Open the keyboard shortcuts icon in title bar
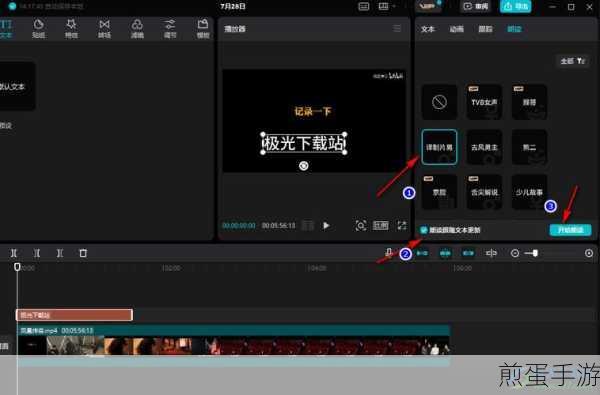The width and height of the screenshot is (600, 395). [x=364, y=7]
